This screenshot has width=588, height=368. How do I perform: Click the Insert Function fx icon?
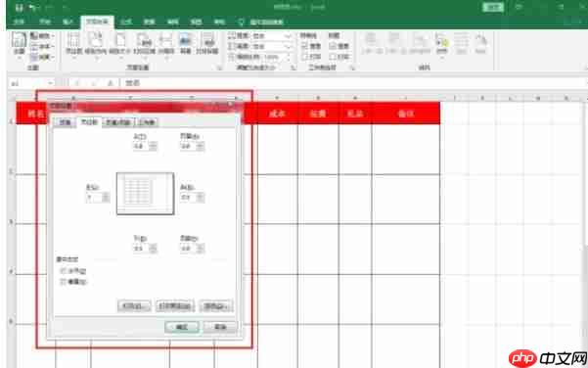coord(111,83)
